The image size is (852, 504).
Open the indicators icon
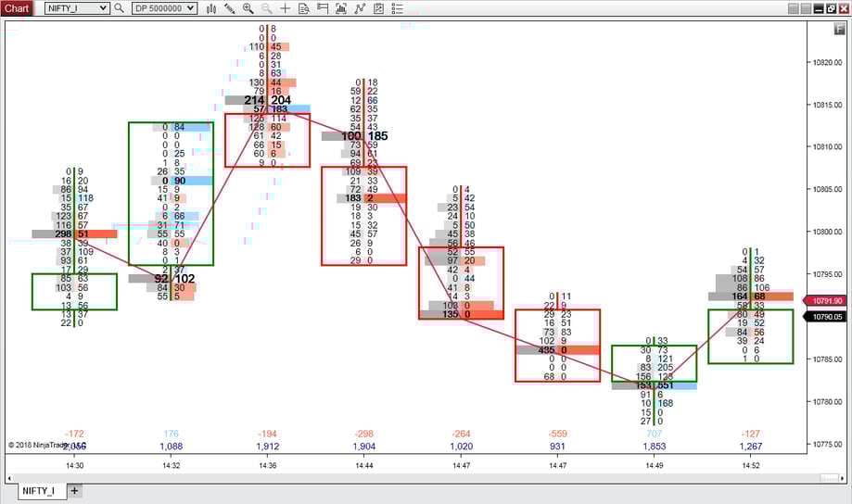(361, 8)
